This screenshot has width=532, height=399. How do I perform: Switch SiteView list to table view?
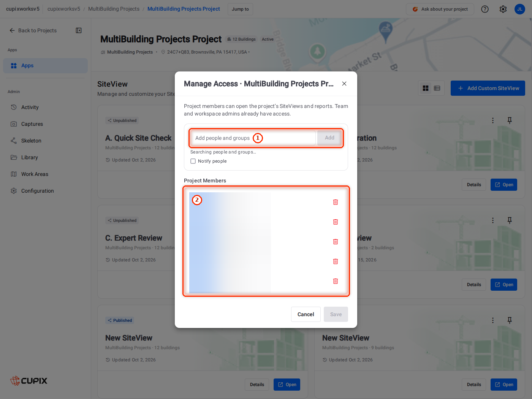pyautogui.click(x=437, y=88)
